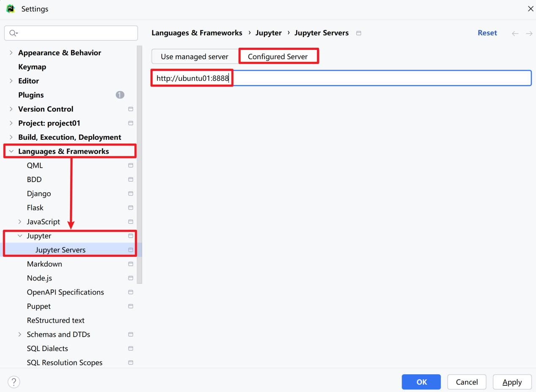Click the search magnifier icon in settings search
This screenshot has height=392, width=536.
14,33
